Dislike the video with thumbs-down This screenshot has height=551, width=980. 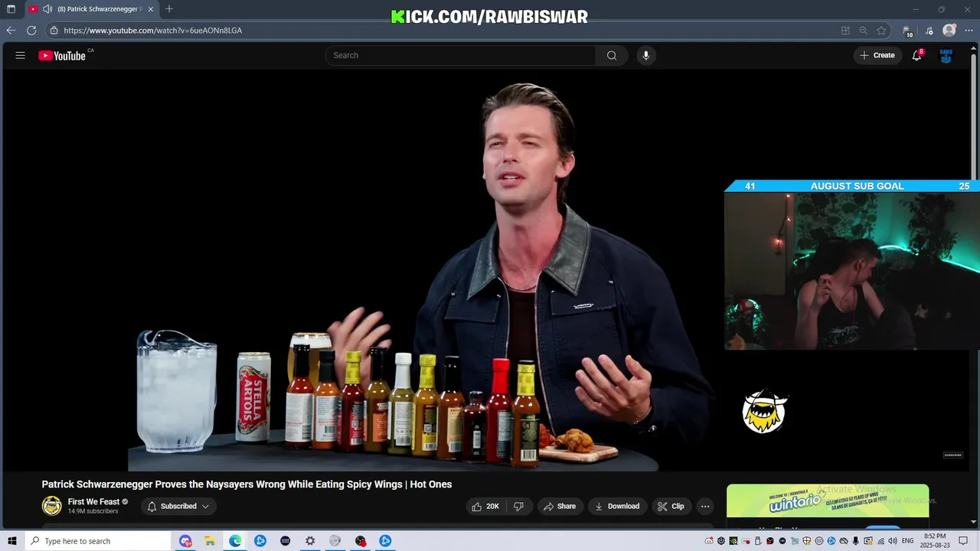(518, 506)
